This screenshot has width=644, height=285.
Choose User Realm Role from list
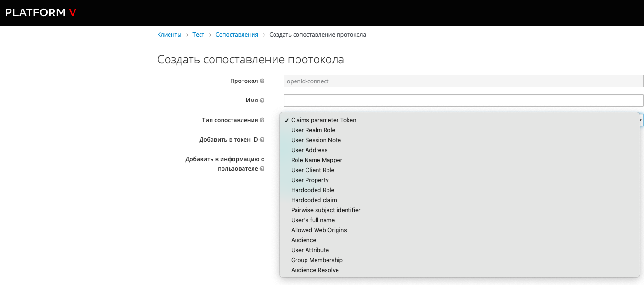click(x=313, y=130)
